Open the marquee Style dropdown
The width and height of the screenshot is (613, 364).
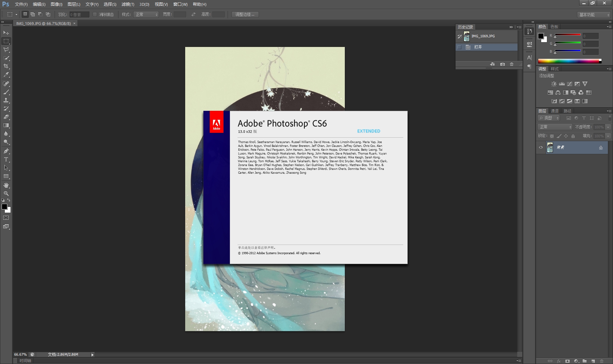146,14
